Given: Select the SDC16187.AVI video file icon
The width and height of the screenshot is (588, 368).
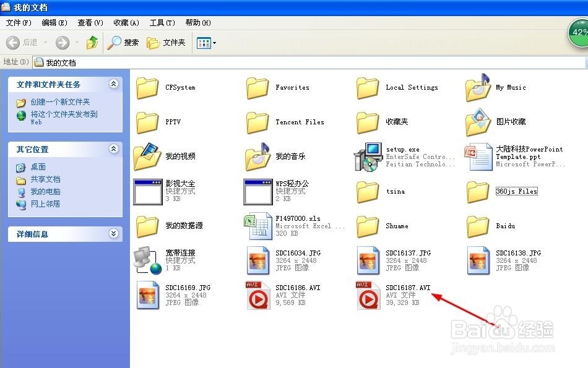Looking at the screenshot, I should coord(368,295).
